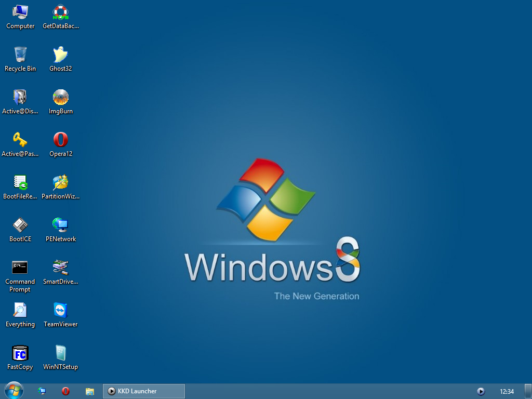Click the Show desktop button
This screenshot has height=399, width=532.
click(528, 391)
